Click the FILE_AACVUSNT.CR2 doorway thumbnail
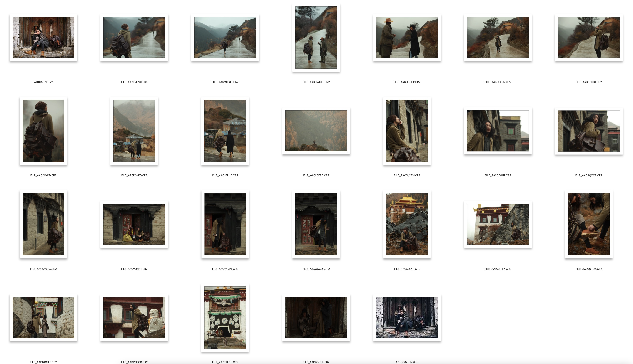Image resolution: width=633 pixels, height=364 pixels. 134,224
